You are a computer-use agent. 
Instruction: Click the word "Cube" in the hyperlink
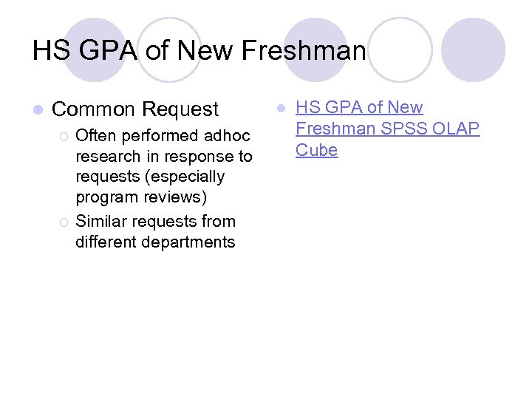click(x=316, y=151)
